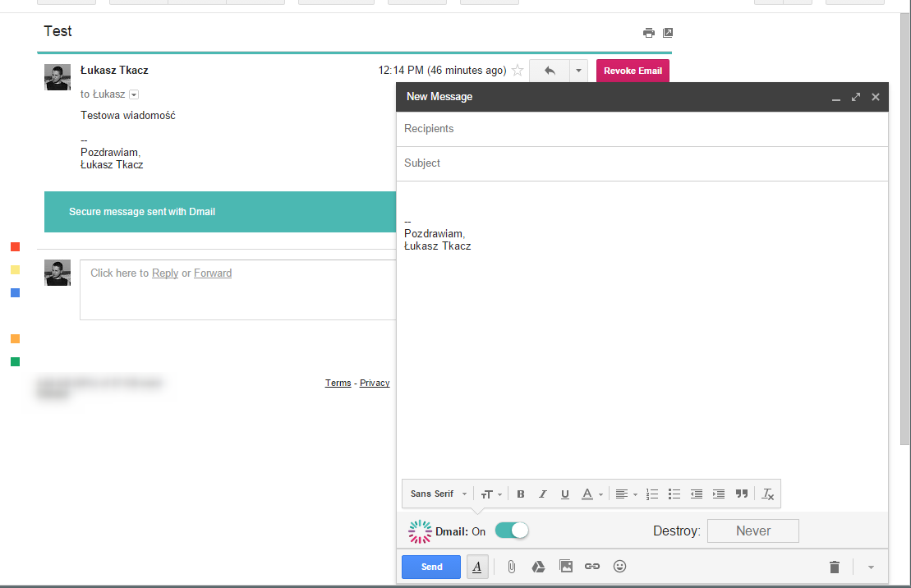The width and height of the screenshot is (911, 588).
Task: Apply bold formatting
Action: point(521,494)
